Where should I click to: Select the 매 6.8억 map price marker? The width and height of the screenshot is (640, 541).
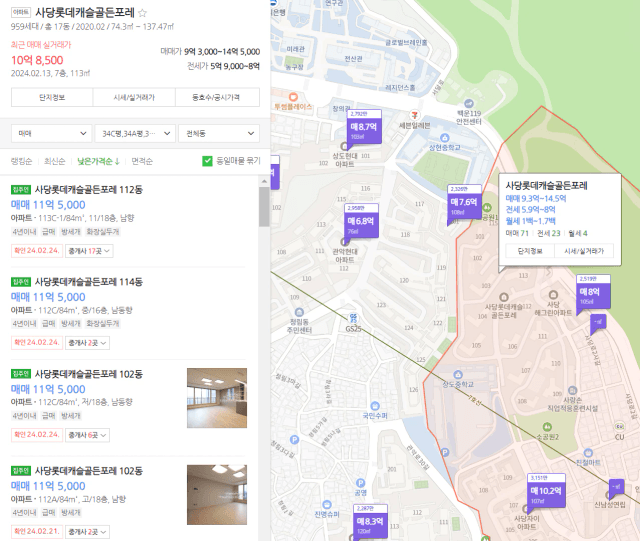tap(361, 222)
